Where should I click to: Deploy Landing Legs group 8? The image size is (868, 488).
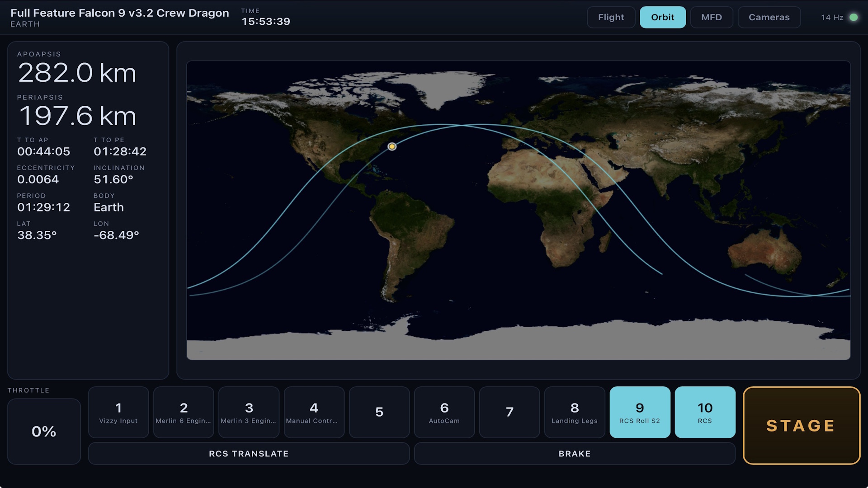574,412
